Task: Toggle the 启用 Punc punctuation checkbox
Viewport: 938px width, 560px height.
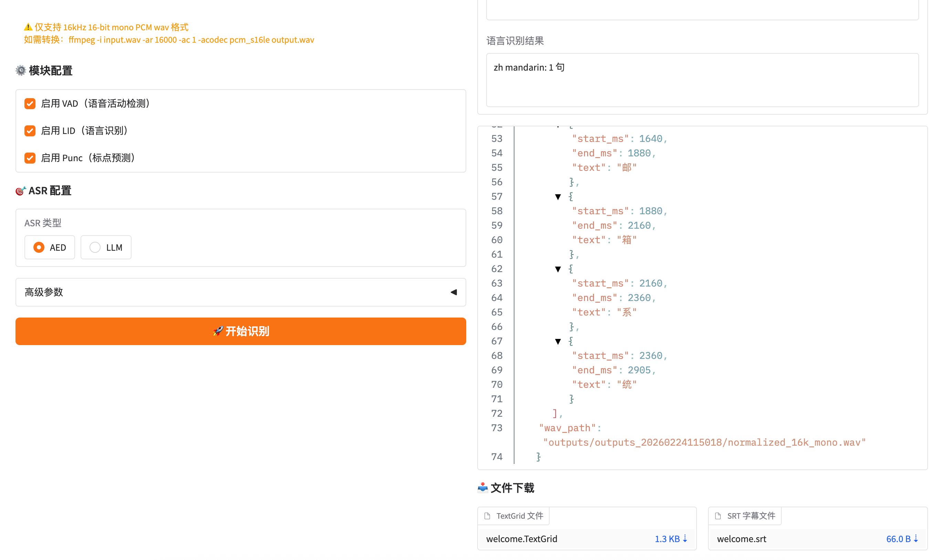Action: (30, 158)
